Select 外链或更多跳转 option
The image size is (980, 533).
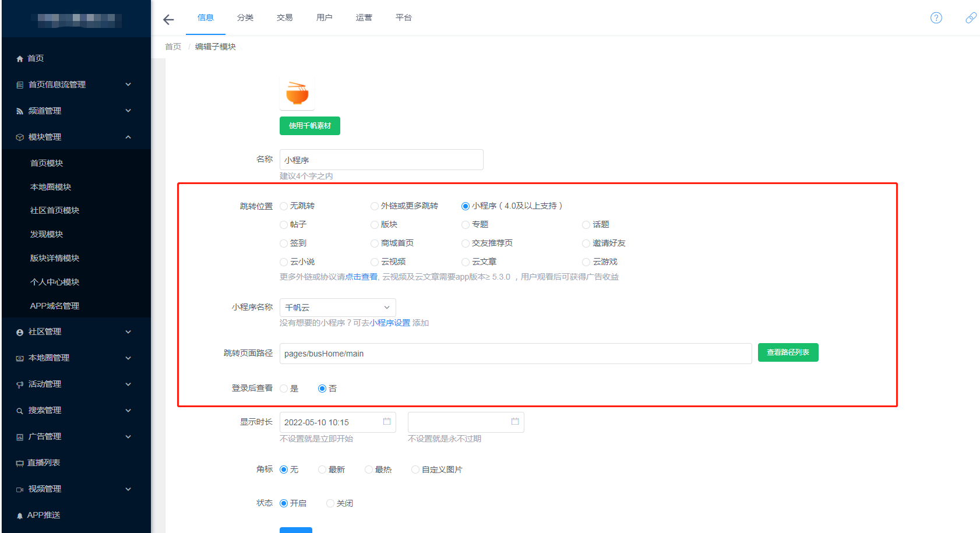375,206
